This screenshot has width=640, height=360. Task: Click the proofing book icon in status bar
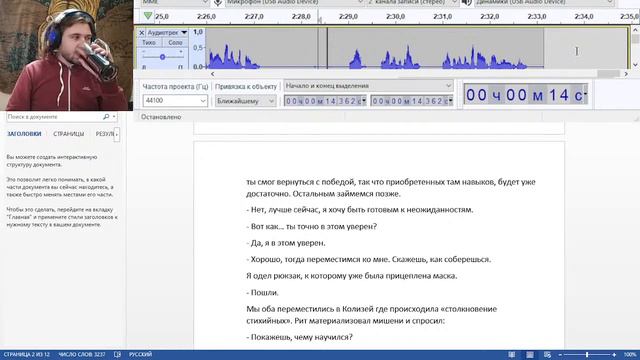click(117, 355)
